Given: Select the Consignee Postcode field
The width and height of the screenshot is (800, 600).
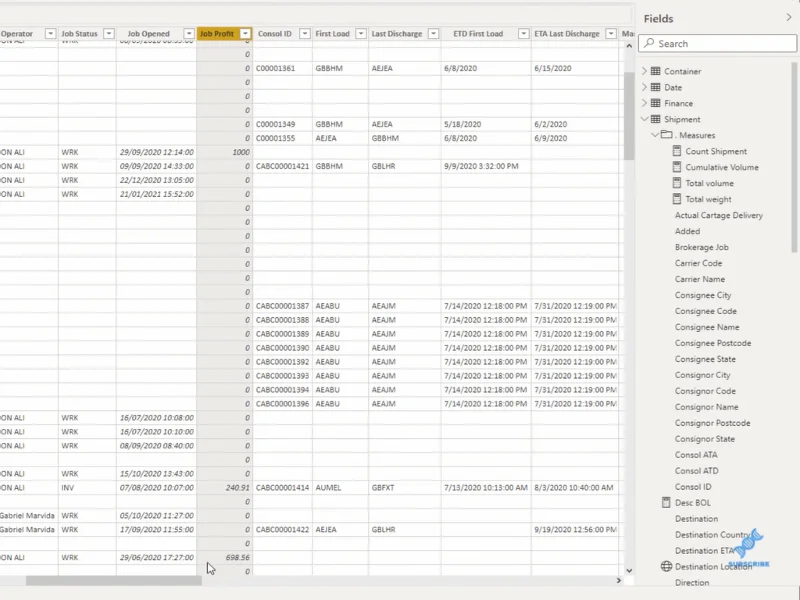Looking at the screenshot, I should (x=713, y=343).
